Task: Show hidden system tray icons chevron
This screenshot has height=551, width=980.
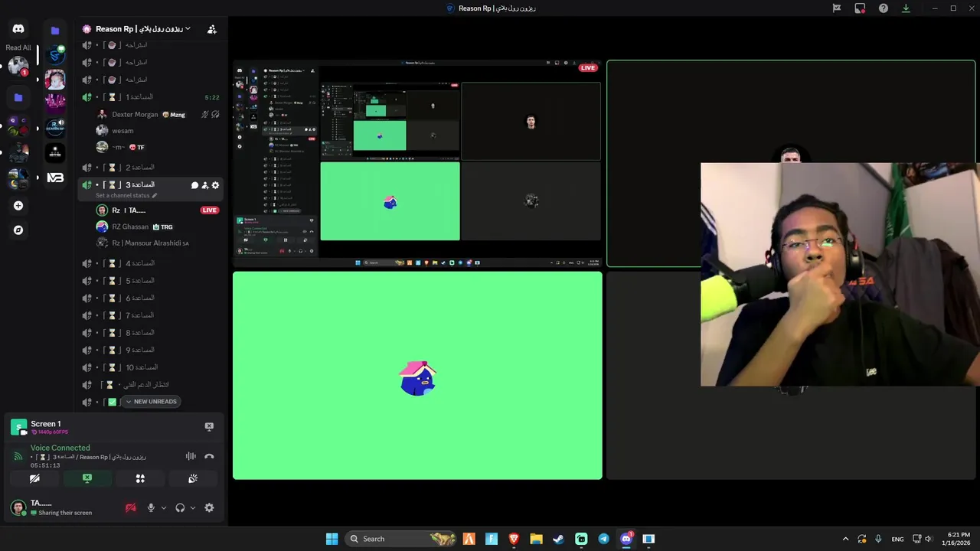Action: pos(845,539)
